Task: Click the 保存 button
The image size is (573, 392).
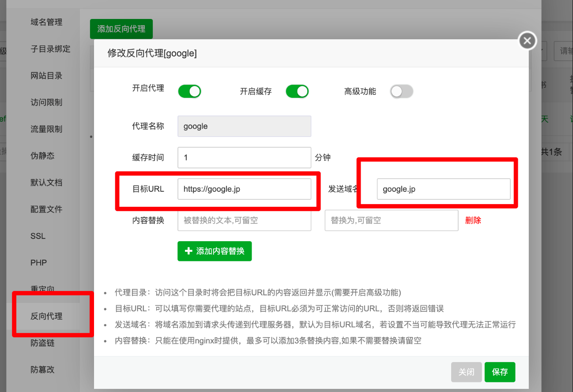Action: click(500, 372)
